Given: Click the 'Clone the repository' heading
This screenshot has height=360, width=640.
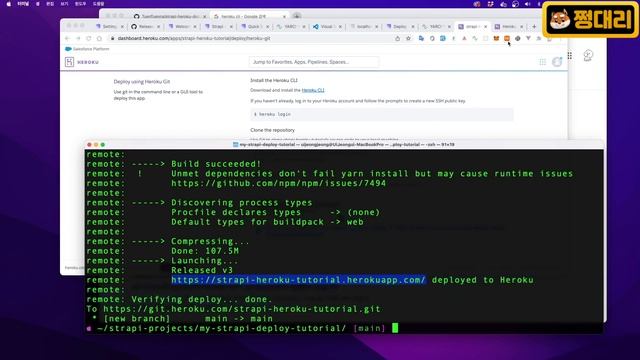Looking at the screenshot, I should [272, 130].
